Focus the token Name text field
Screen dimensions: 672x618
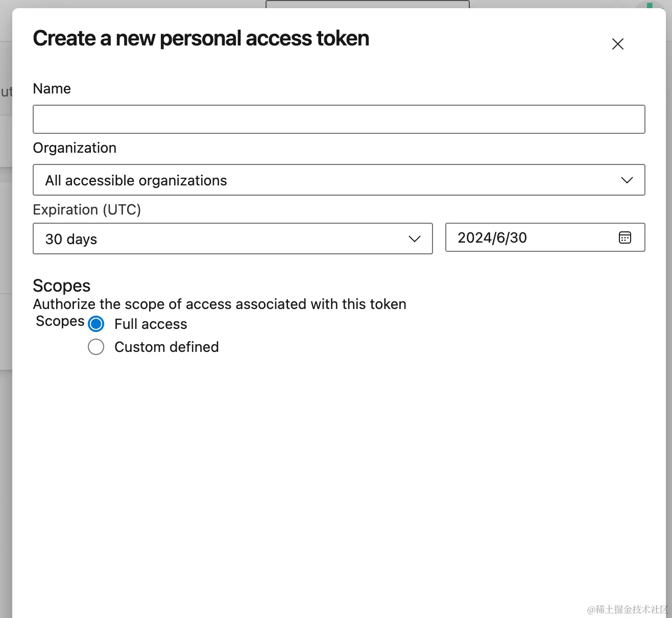tap(339, 120)
